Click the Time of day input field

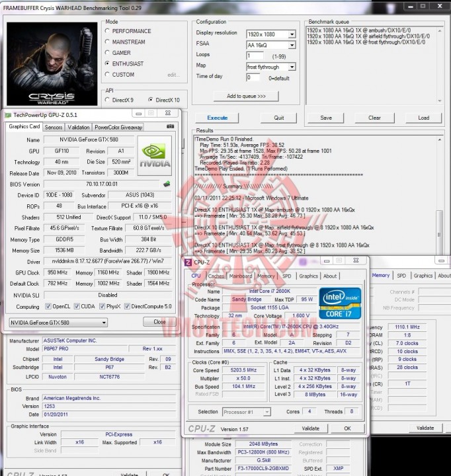click(x=253, y=78)
